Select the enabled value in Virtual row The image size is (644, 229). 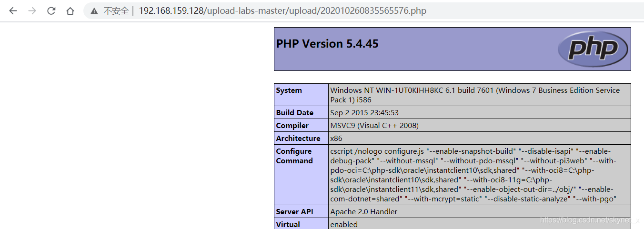(x=344, y=225)
